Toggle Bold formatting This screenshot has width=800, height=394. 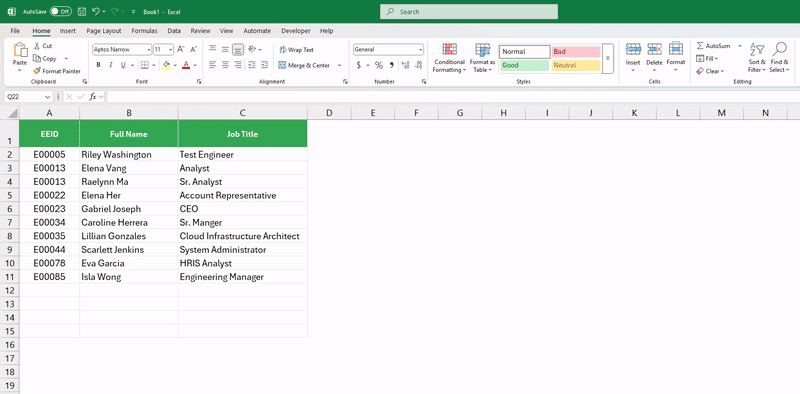(x=98, y=65)
